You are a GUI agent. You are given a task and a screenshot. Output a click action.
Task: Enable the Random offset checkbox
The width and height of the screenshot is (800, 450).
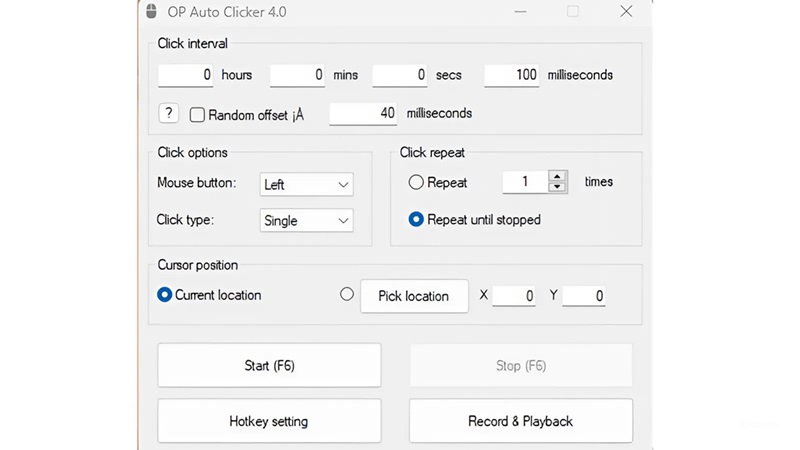coord(198,115)
